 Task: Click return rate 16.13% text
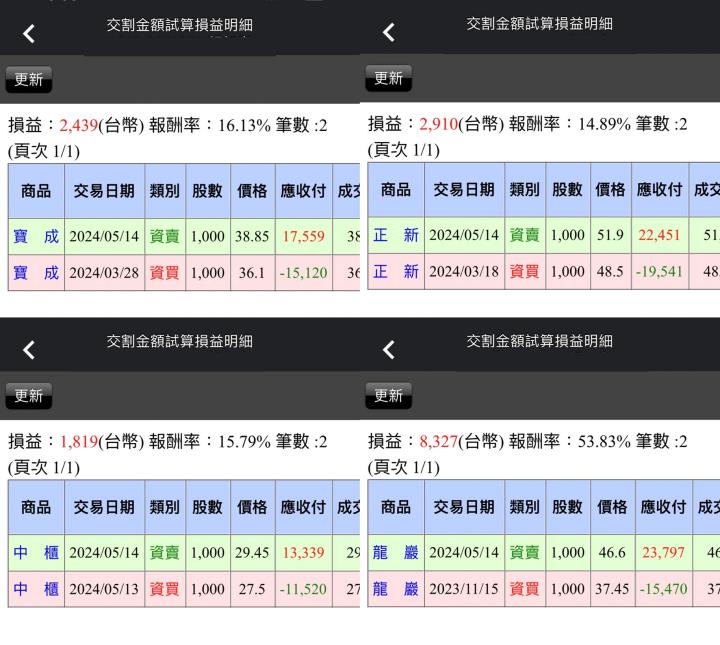click(244, 125)
